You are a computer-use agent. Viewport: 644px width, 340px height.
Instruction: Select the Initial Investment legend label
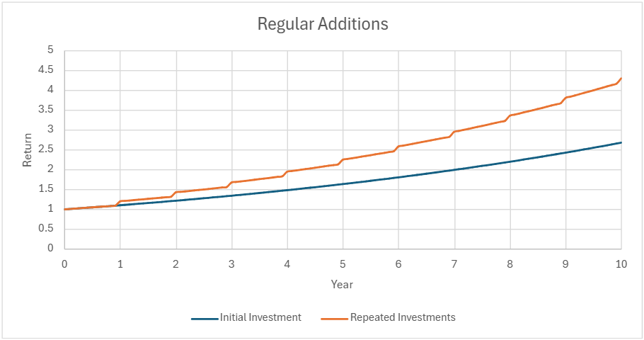260,317
